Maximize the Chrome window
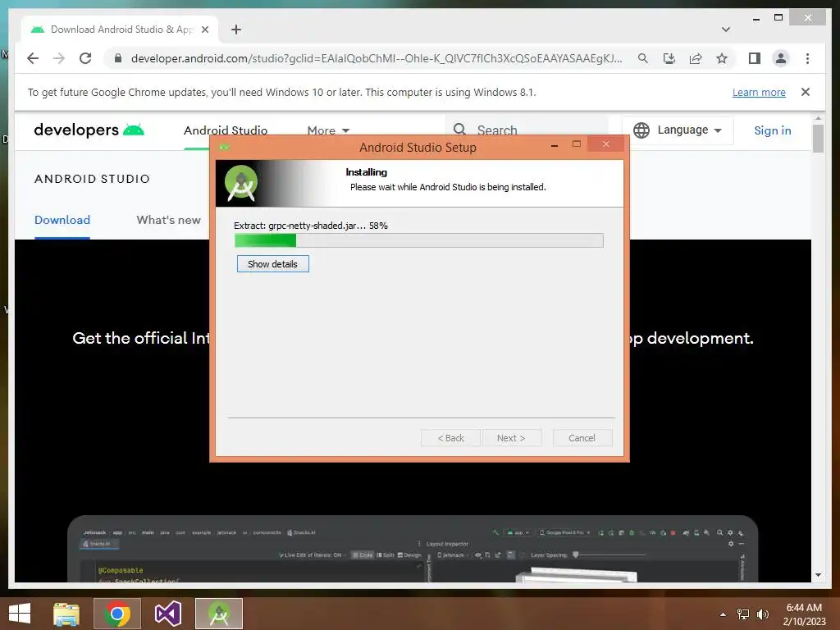This screenshot has width=840, height=630. tap(778, 18)
